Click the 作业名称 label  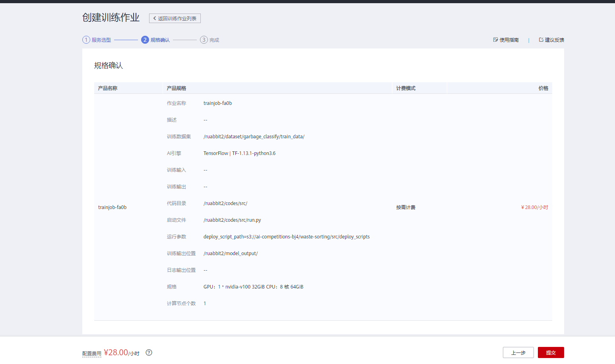177,103
